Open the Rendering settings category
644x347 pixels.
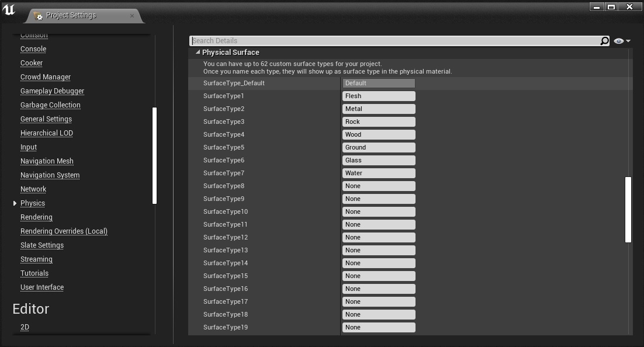(36, 217)
